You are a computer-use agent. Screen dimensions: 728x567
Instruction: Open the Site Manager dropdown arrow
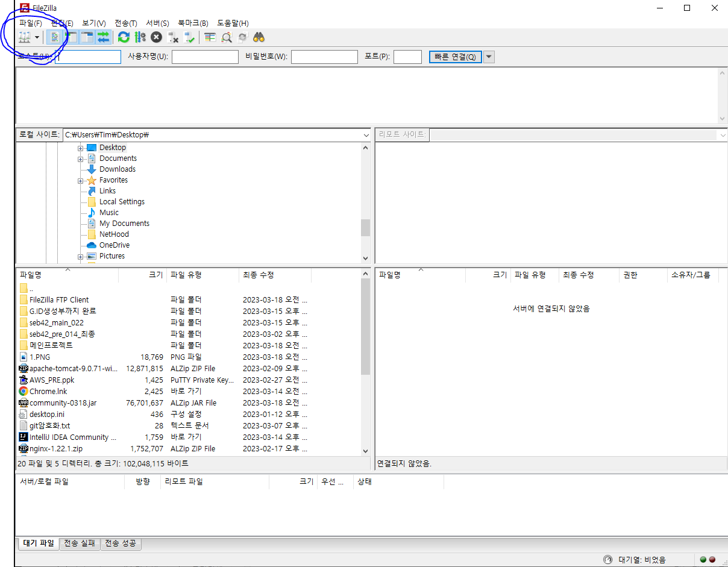pyautogui.click(x=37, y=37)
